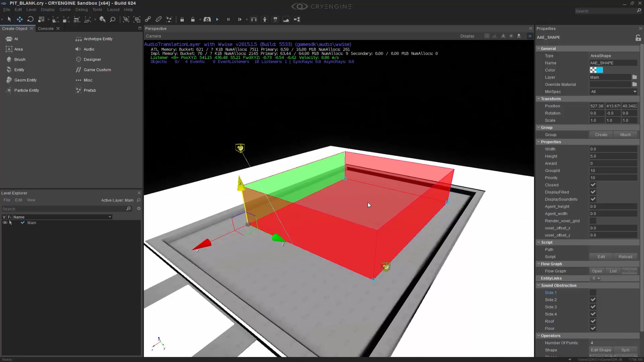Image resolution: width=644 pixels, height=362 pixels.
Task: Select the Particle Entity creation tool
Action: 26,90
